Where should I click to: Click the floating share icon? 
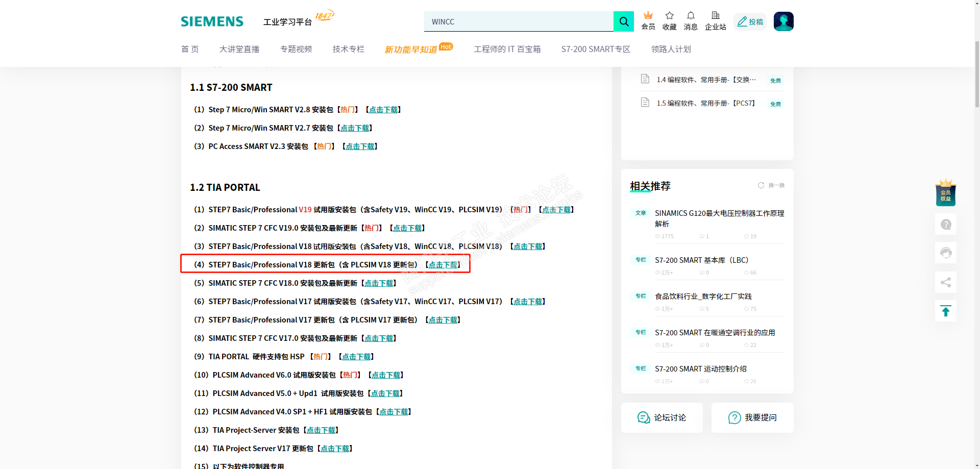946,282
